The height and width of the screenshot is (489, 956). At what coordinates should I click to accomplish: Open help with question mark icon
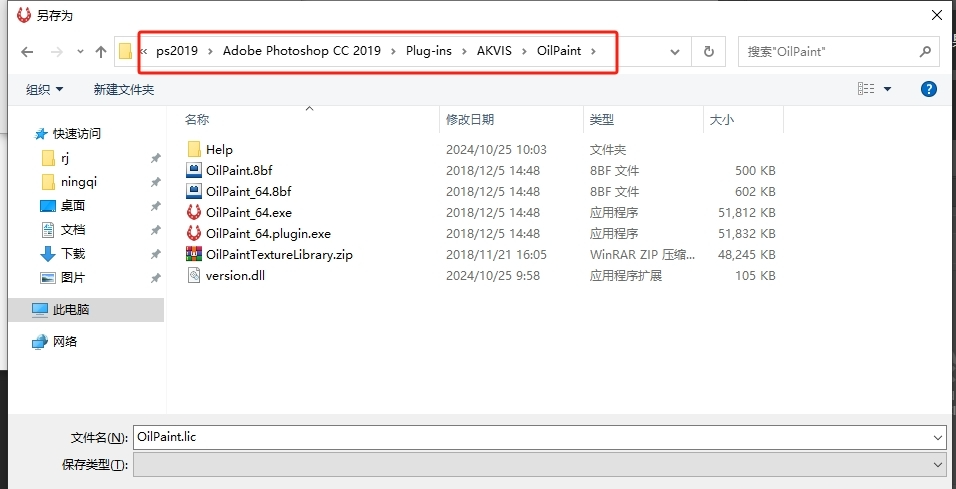928,89
